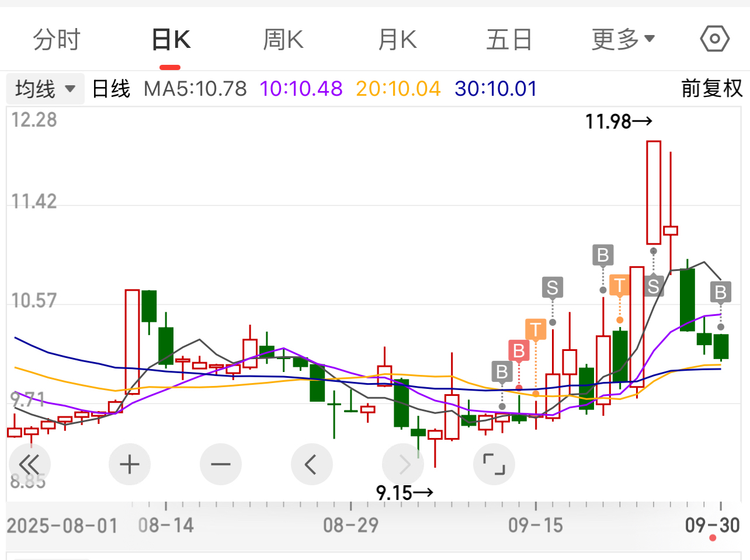Tap the orange 20:10.04 MA20 label
Viewport: 750px width, 560px height.
coord(398,89)
